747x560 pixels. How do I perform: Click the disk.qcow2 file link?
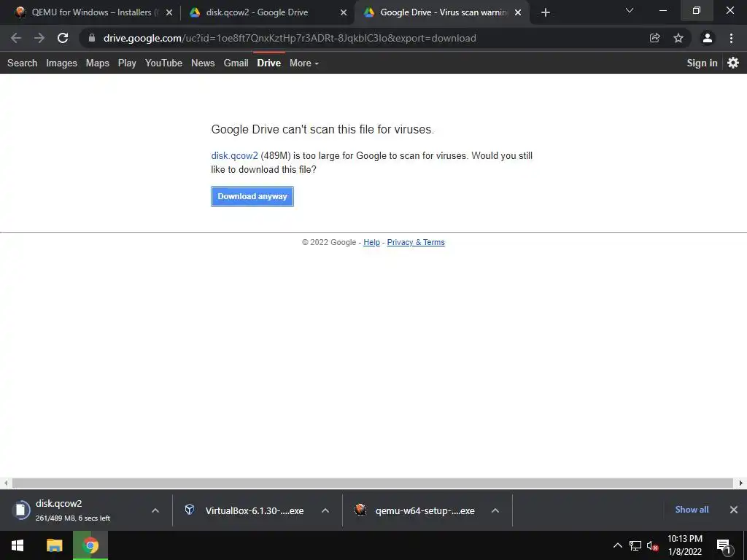[x=234, y=156]
